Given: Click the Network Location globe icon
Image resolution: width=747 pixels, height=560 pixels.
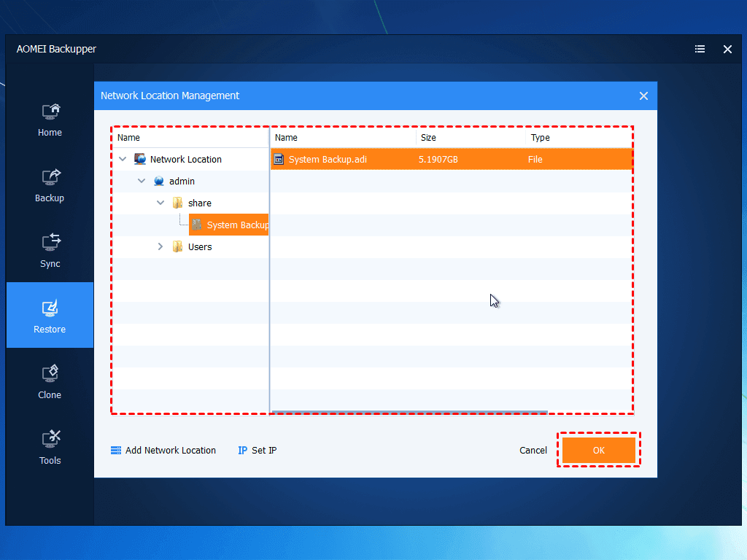Looking at the screenshot, I should tap(140, 159).
